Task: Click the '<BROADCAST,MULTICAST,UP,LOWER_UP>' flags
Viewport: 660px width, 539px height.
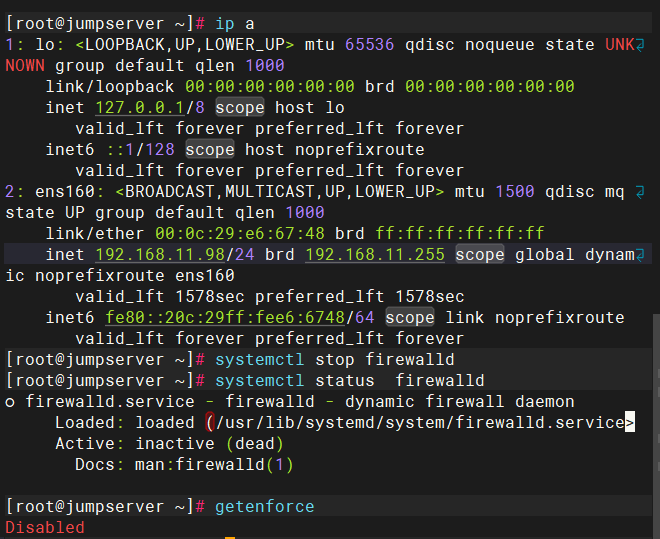Action: pyautogui.click(x=280, y=192)
